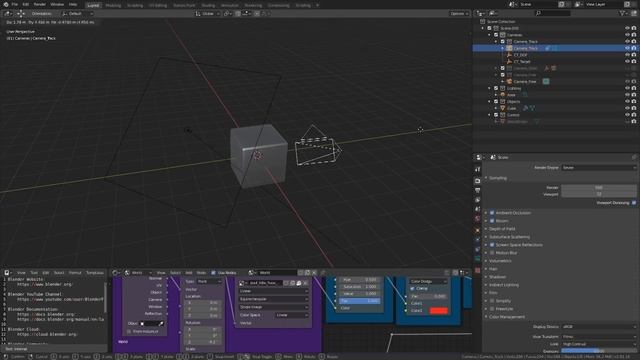Click the Options button in viewport header

point(459,13)
